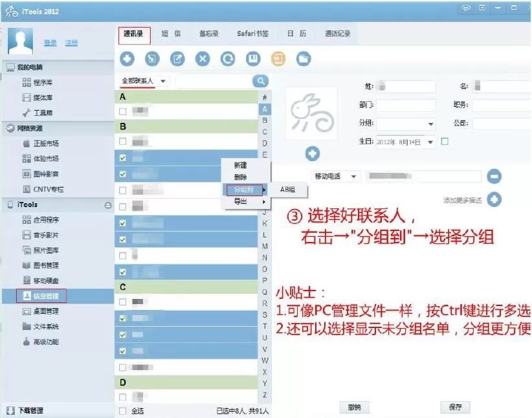Switch to the 通话记录 tab

coord(337,34)
